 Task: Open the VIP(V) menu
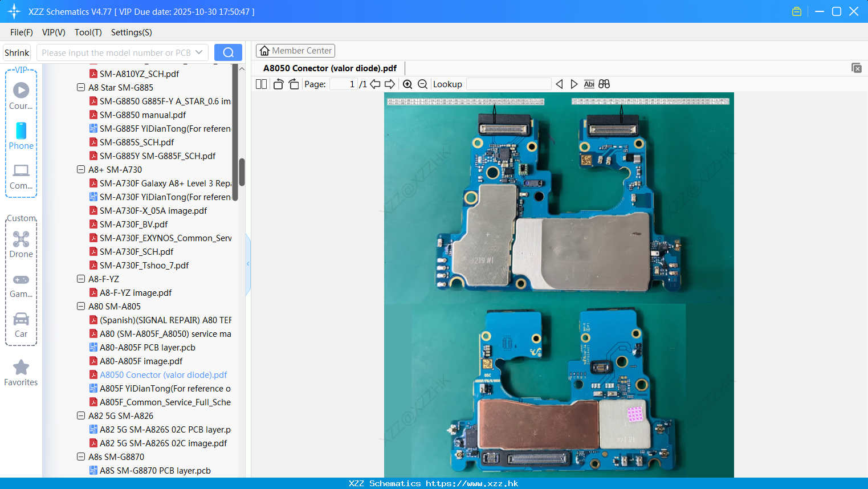54,32
